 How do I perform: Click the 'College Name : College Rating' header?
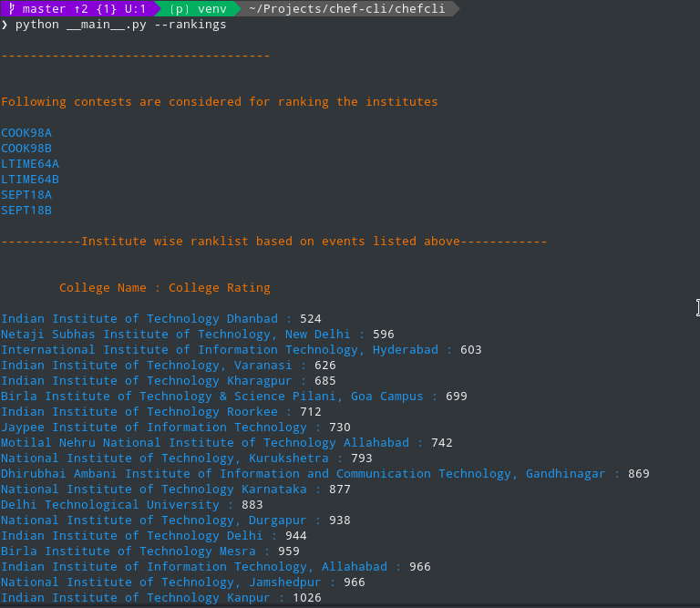(x=165, y=288)
